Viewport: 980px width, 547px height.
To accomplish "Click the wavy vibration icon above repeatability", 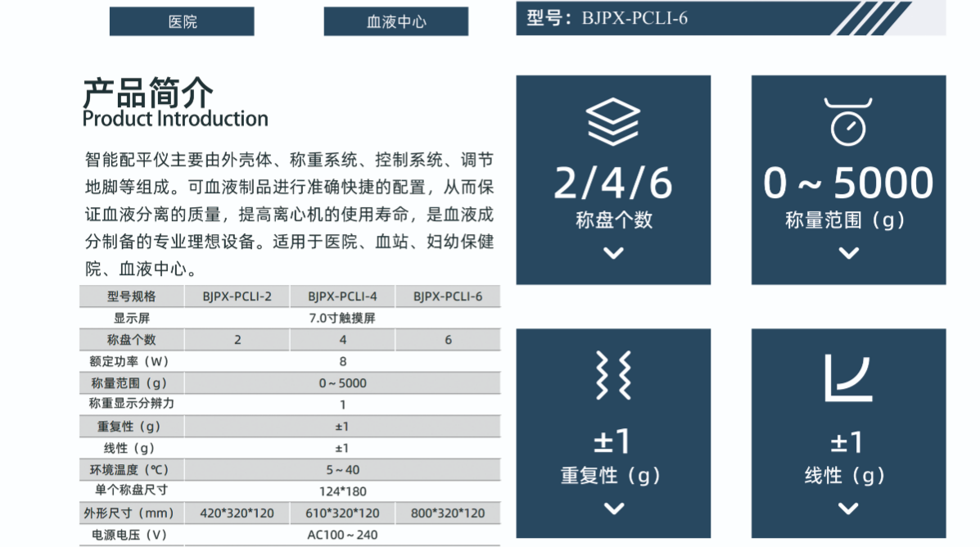I will coord(613,376).
